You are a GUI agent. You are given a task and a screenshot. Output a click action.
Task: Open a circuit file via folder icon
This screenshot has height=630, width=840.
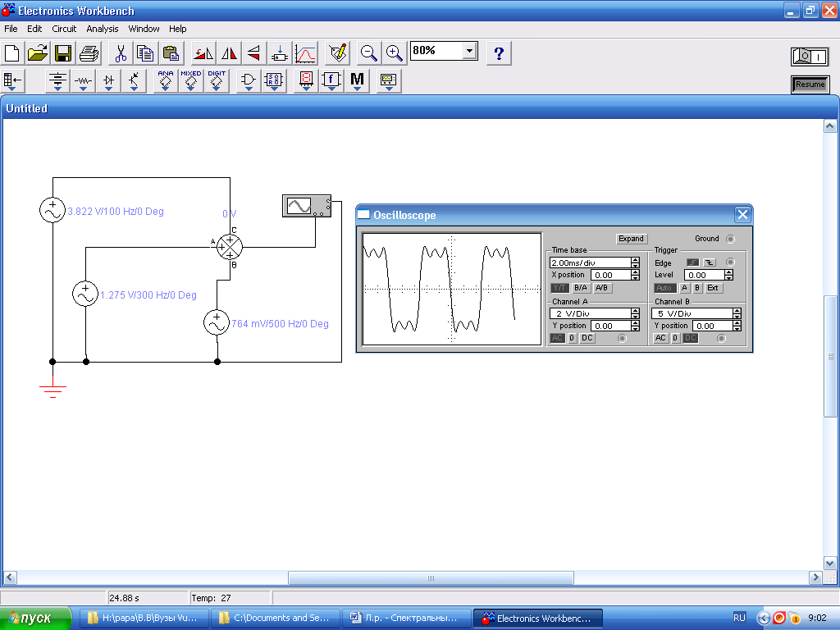click(x=38, y=53)
